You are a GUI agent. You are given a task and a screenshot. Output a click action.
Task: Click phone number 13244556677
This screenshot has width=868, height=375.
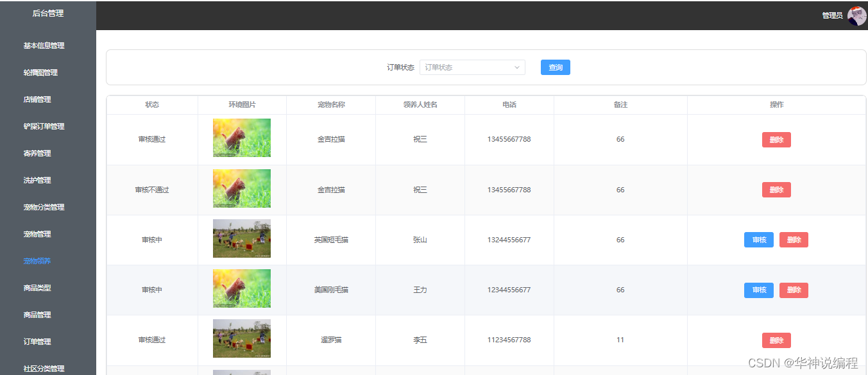coord(509,240)
